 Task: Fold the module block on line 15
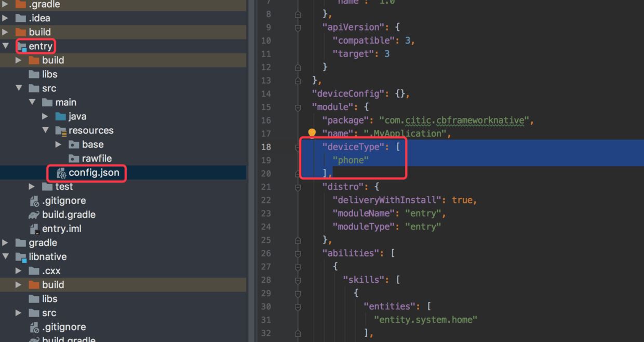point(298,107)
